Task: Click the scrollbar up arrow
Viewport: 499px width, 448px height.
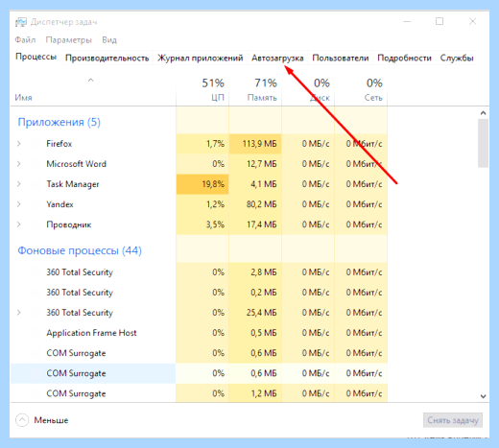Action: [x=483, y=113]
